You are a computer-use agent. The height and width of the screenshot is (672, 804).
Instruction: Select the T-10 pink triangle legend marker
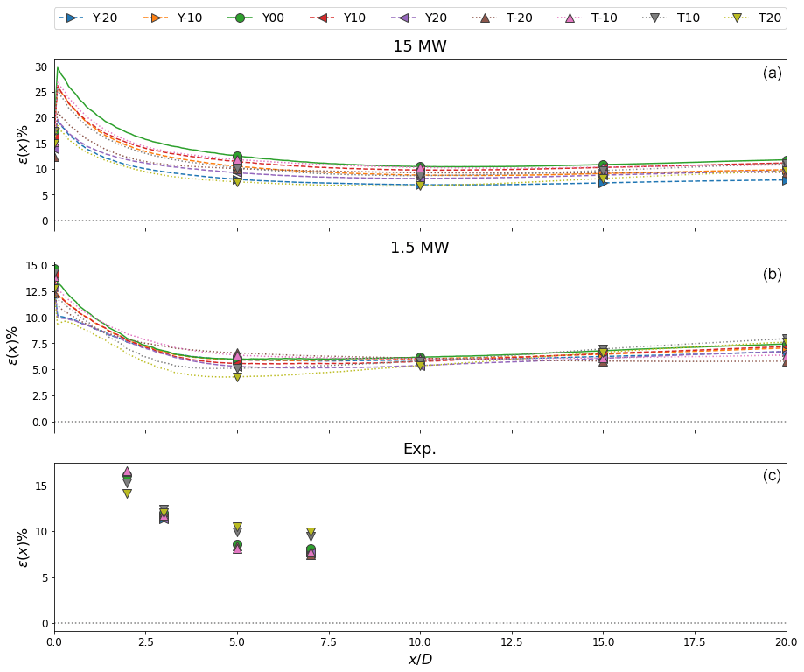pyautogui.click(x=570, y=17)
